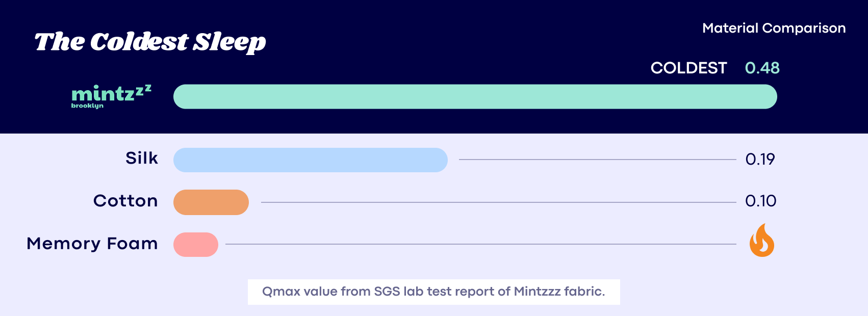Click the Cotton label
The width and height of the screenshot is (868, 316).
pos(125,201)
